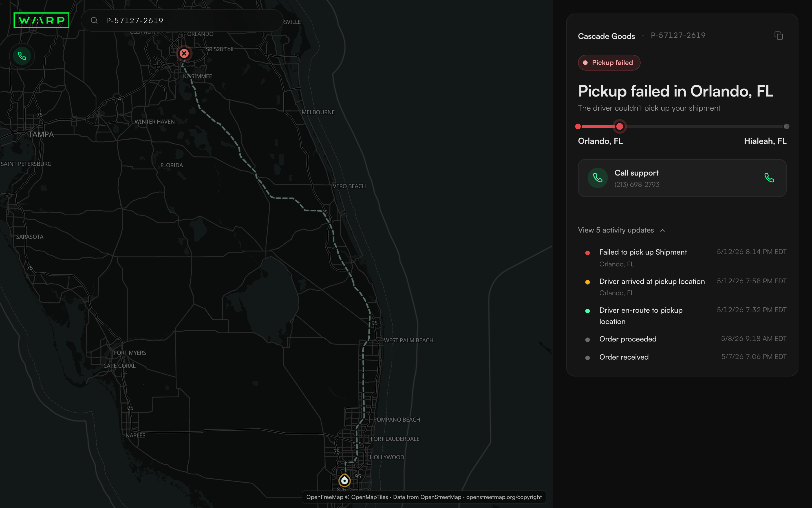
Task: Click timestamp 5/12/26 8:14 PM EDT
Action: coord(752,252)
